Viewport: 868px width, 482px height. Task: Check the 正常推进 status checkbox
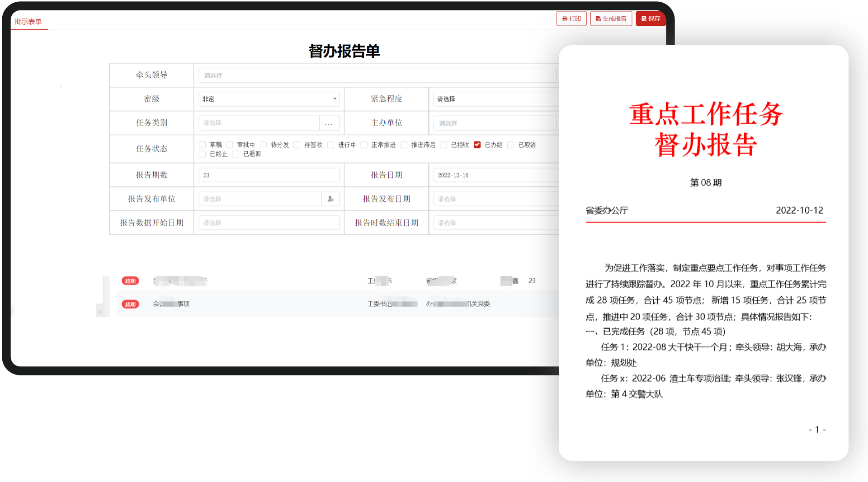point(364,145)
